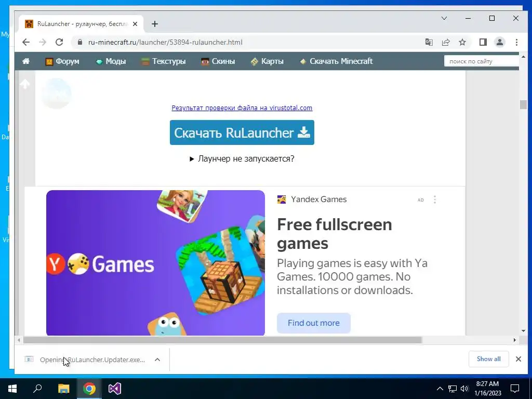Click scrollbar down arrow
Viewport: 532px width, 399px height.
point(523,331)
